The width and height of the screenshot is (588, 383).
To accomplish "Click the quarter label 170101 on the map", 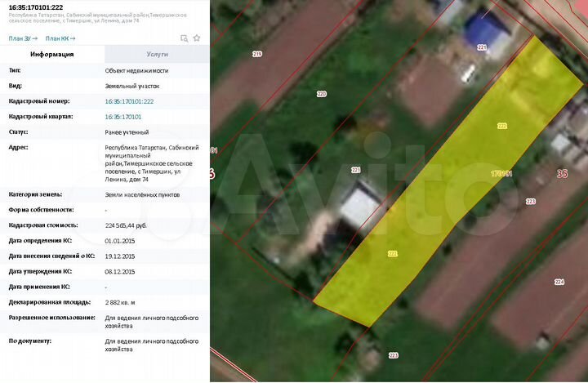I will (501, 173).
